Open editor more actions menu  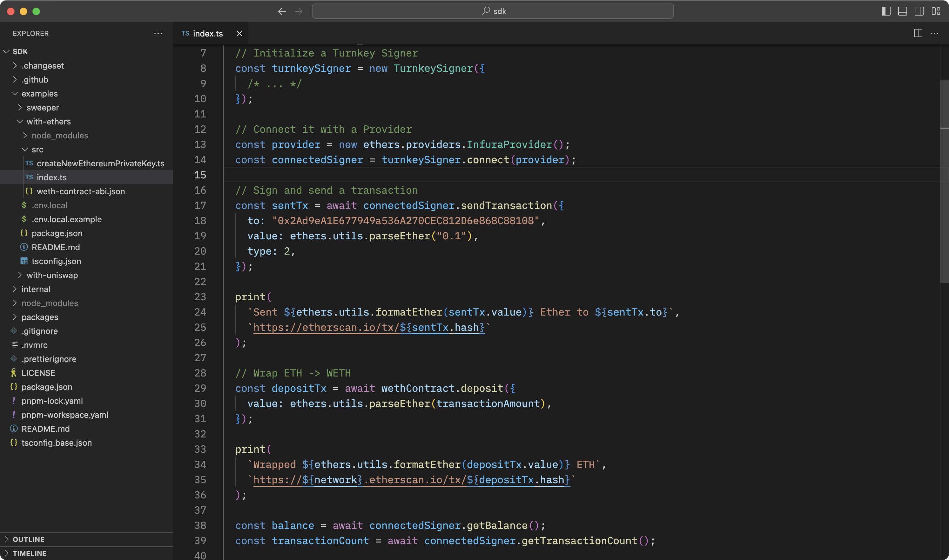(934, 33)
